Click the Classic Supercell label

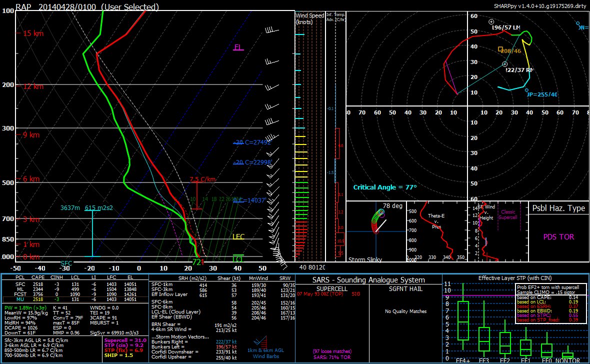(x=507, y=214)
